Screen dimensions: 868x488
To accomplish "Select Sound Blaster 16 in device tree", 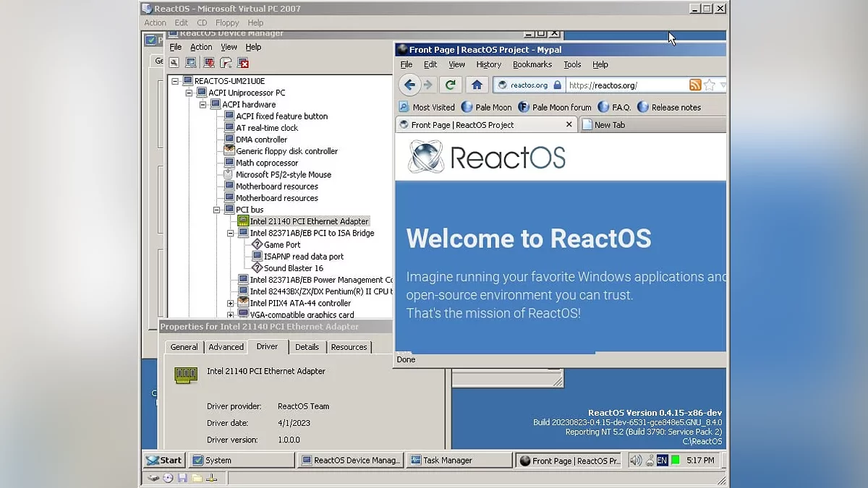I will (x=293, y=268).
